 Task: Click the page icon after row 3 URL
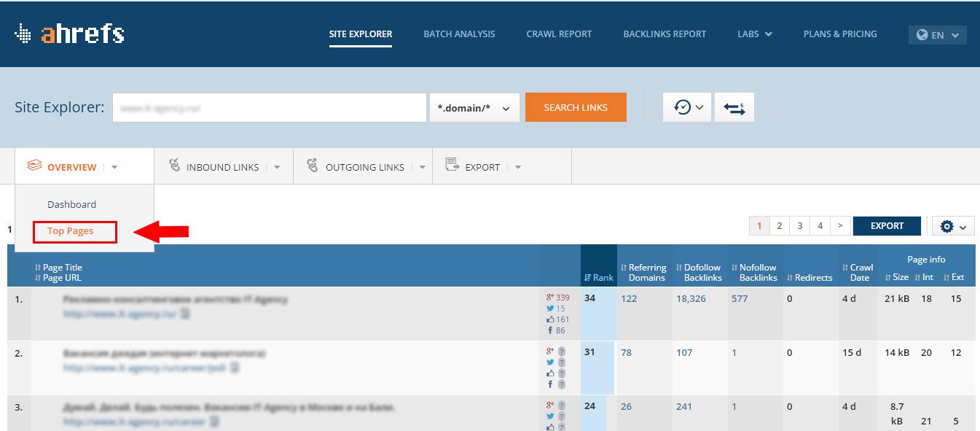point(214,422)
